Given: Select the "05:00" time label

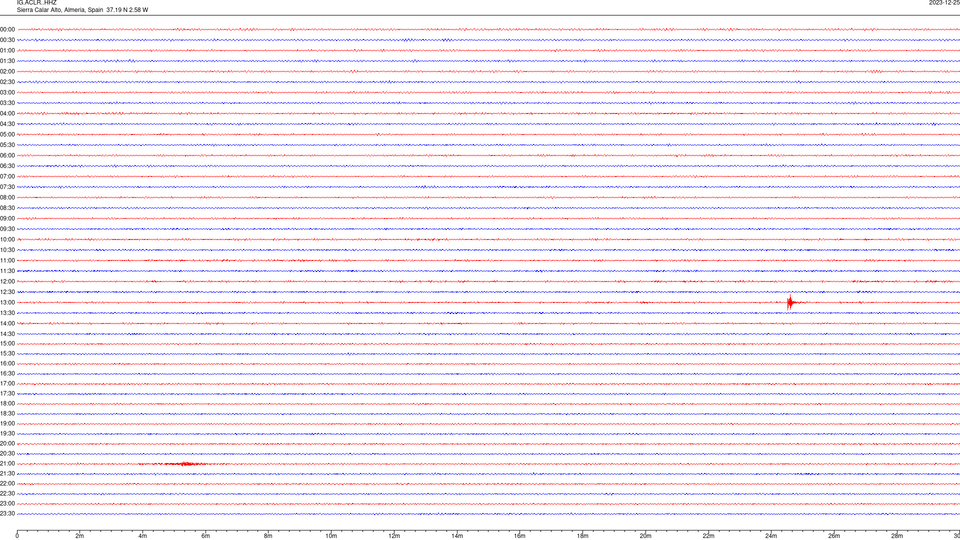Looking at the screenshot, I should point(7,135).
